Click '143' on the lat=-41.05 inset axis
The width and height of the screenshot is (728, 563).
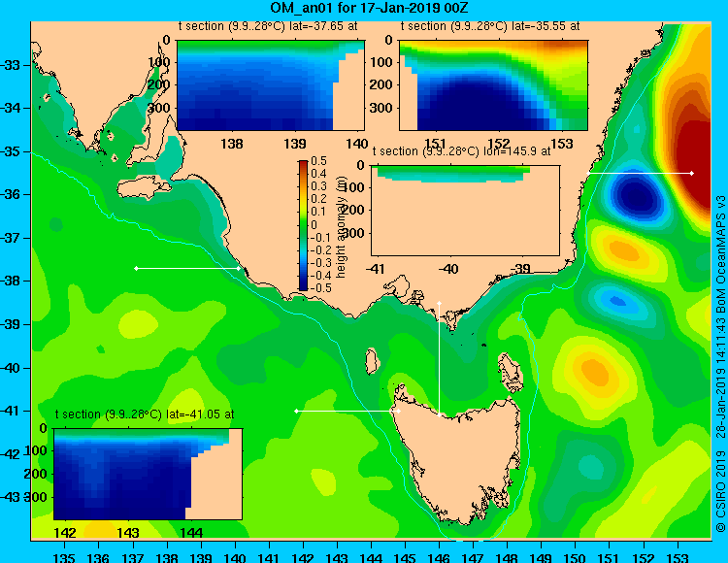pyautogui.click(x=128, y=533)
